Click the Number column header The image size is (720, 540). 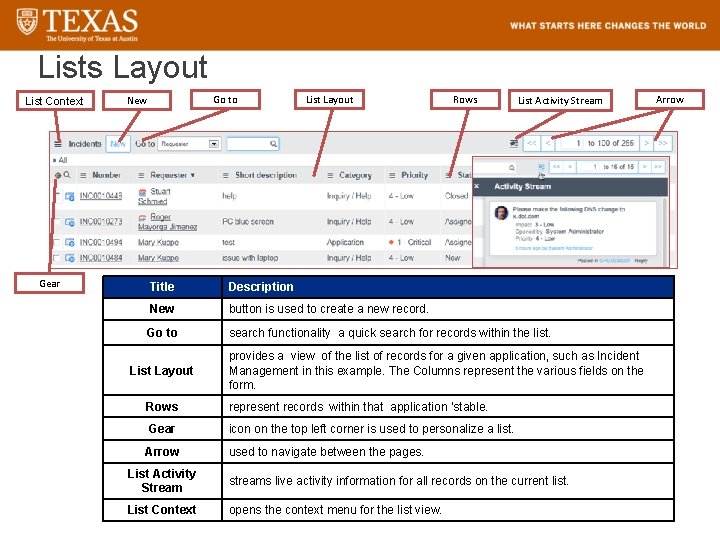point(107,175)
